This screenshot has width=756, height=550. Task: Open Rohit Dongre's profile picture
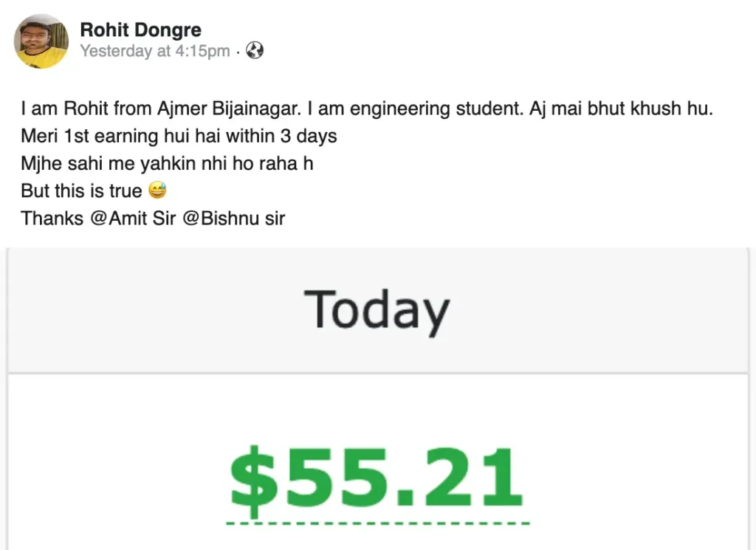41,41
